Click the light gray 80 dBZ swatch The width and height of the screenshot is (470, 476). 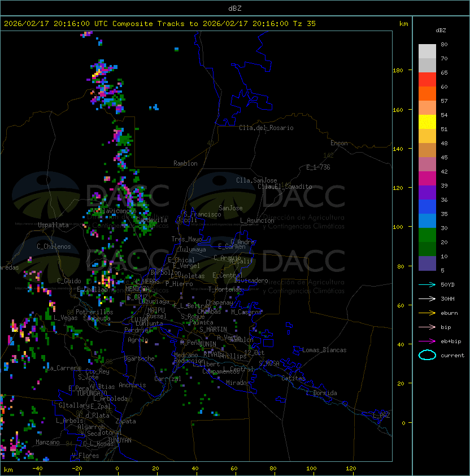(x=427, y=51)
